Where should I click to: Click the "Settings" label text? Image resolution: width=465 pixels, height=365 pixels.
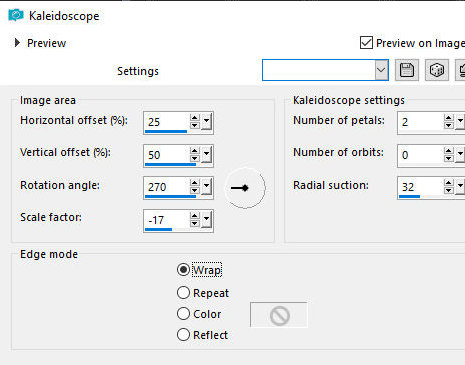[138, 71]
